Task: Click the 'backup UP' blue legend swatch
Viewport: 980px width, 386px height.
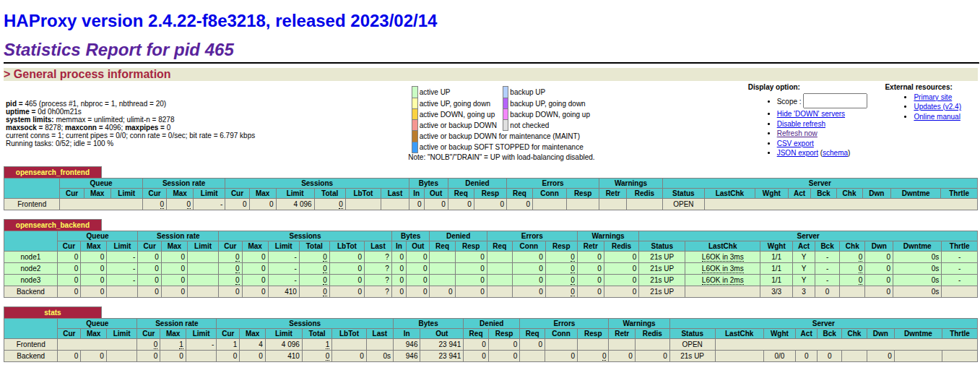Action: tap(506, 92)
